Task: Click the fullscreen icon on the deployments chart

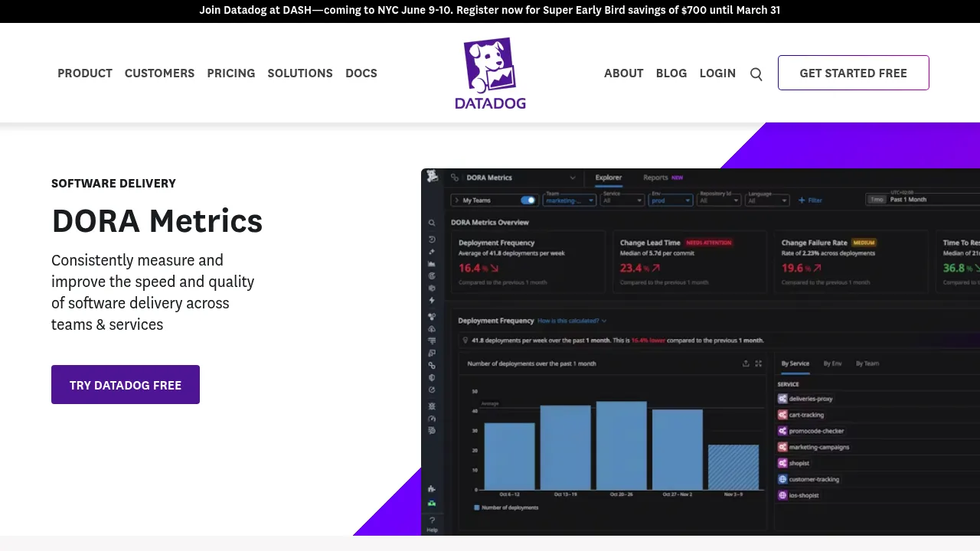Action: pyautogui.click(x=759, y=364)
